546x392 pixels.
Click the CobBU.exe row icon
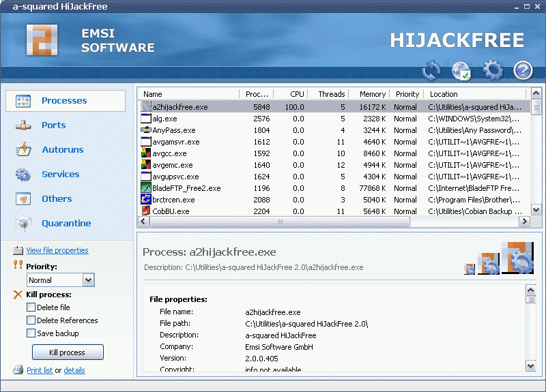(146, 211)
